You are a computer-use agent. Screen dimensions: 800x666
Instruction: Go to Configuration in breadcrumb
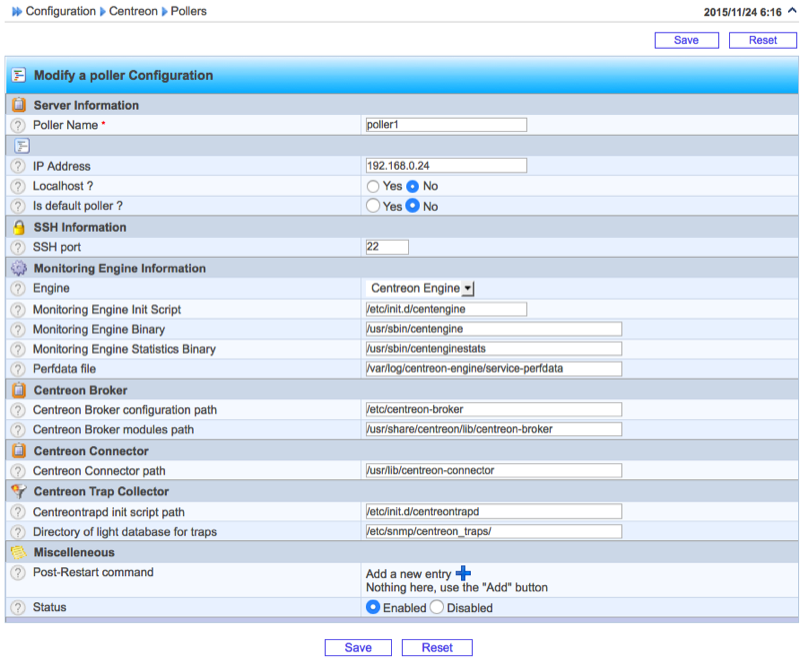coord(60,12)
